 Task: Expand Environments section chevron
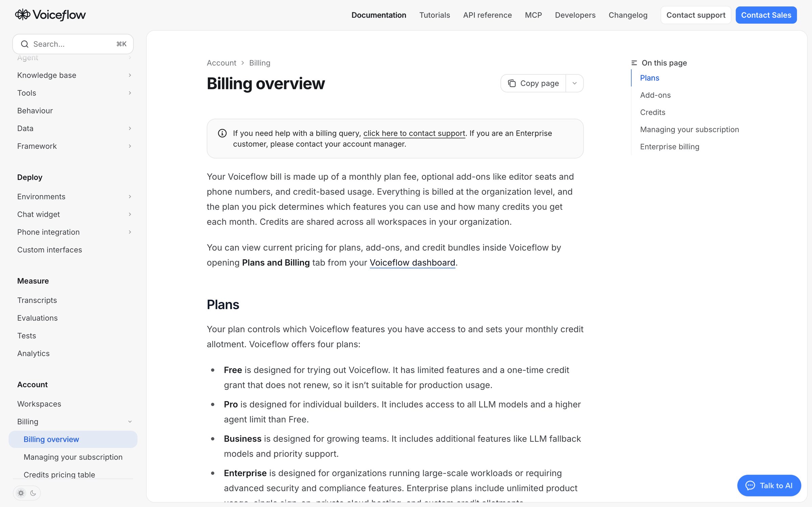[x=130, y=196]
